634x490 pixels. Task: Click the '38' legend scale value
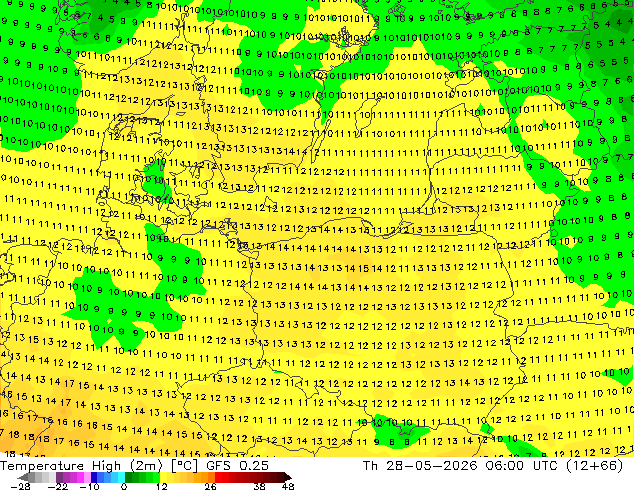click(259, 486)
